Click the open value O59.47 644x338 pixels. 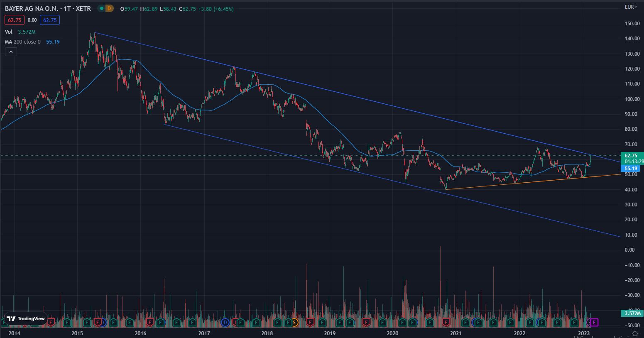(x=129, y=9)
